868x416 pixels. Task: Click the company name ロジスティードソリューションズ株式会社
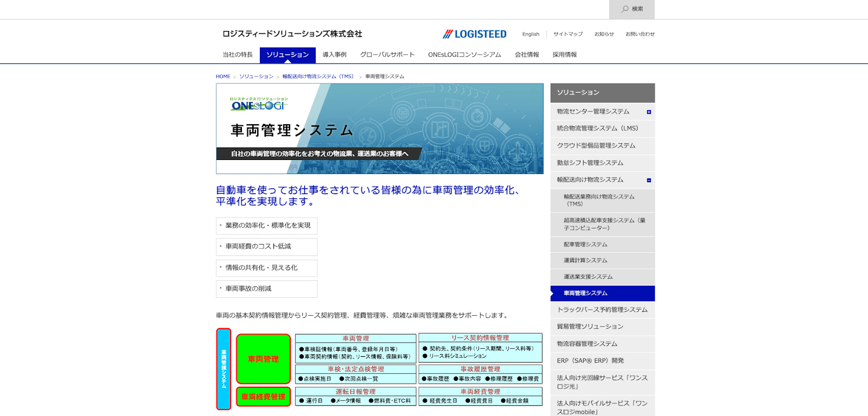click(292, 34)
